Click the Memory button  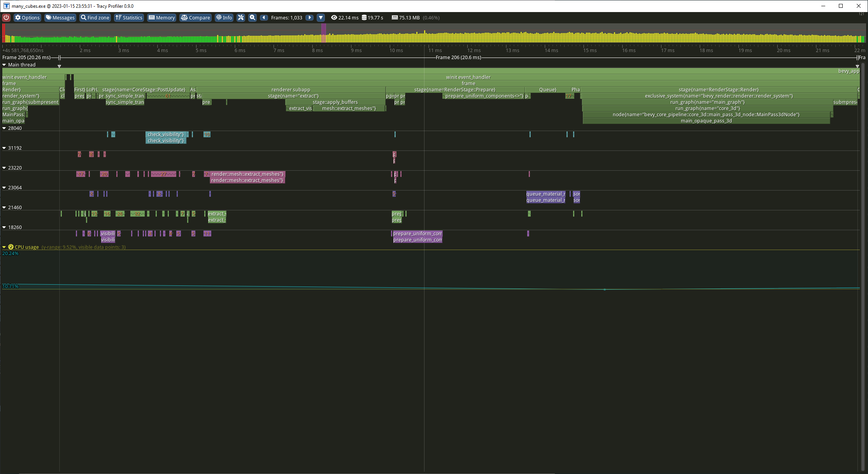(x=161, y=17)
